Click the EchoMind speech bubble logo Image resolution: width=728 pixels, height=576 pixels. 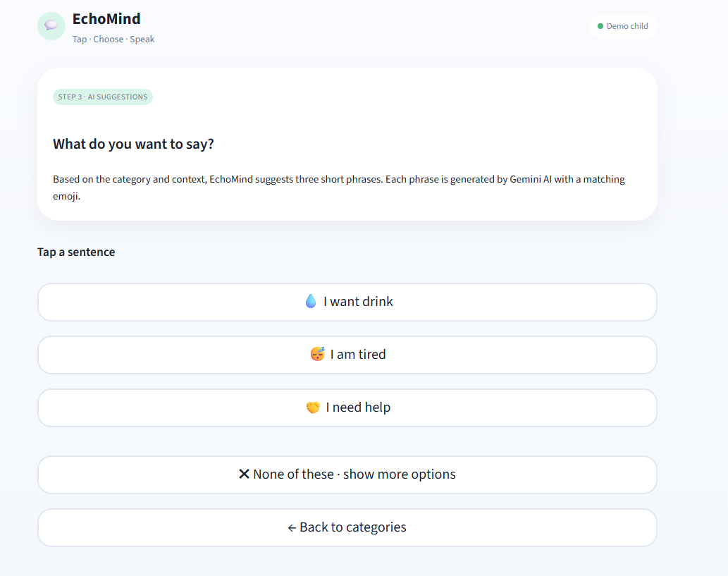51,26
